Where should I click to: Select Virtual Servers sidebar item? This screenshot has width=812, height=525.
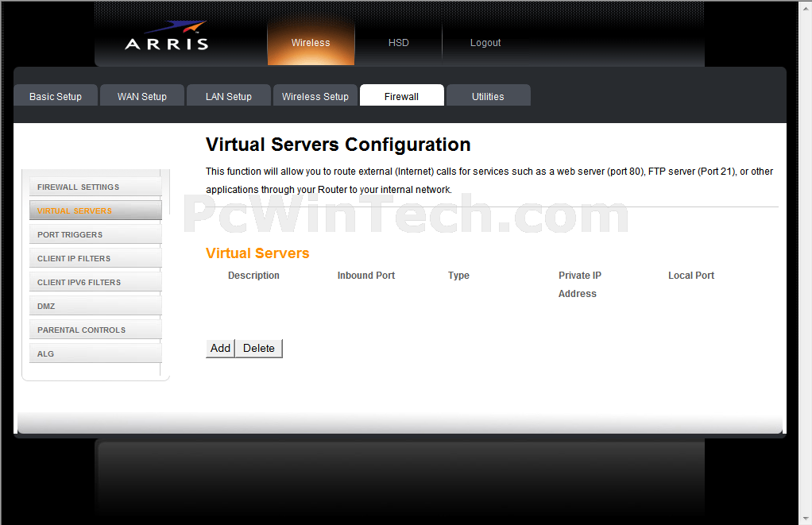(95, 210)
